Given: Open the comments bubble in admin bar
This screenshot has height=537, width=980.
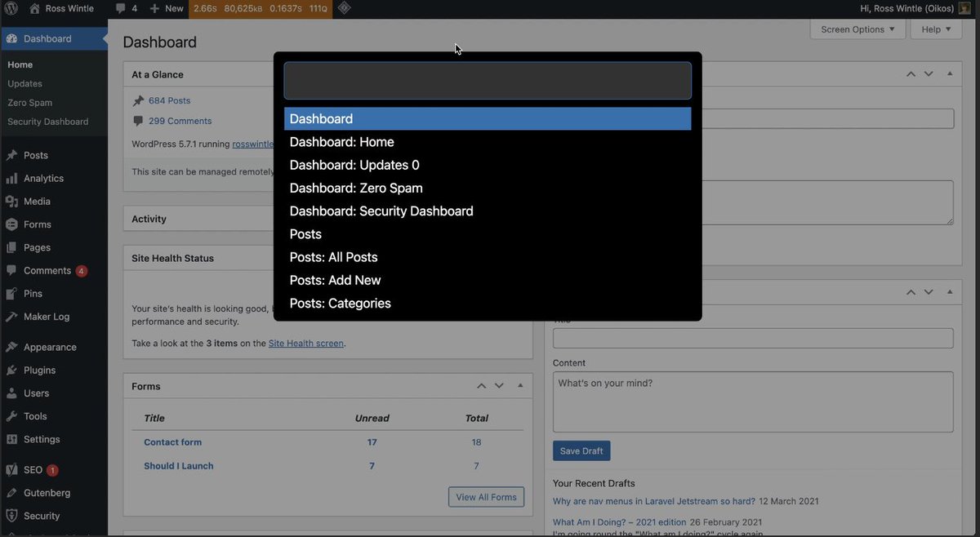Looking at the screenshot, I should [126, 8].
